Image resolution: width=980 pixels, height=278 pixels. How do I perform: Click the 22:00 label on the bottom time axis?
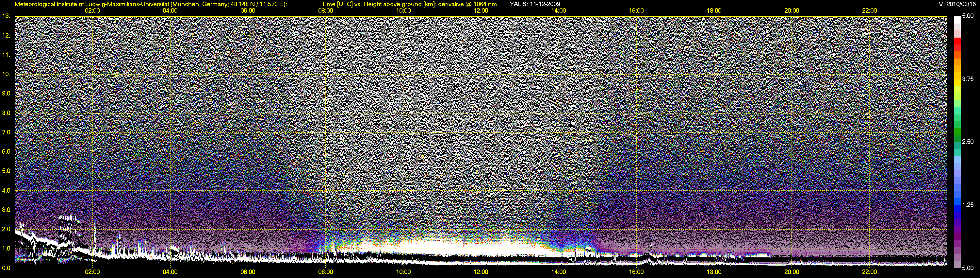[869, 272]
